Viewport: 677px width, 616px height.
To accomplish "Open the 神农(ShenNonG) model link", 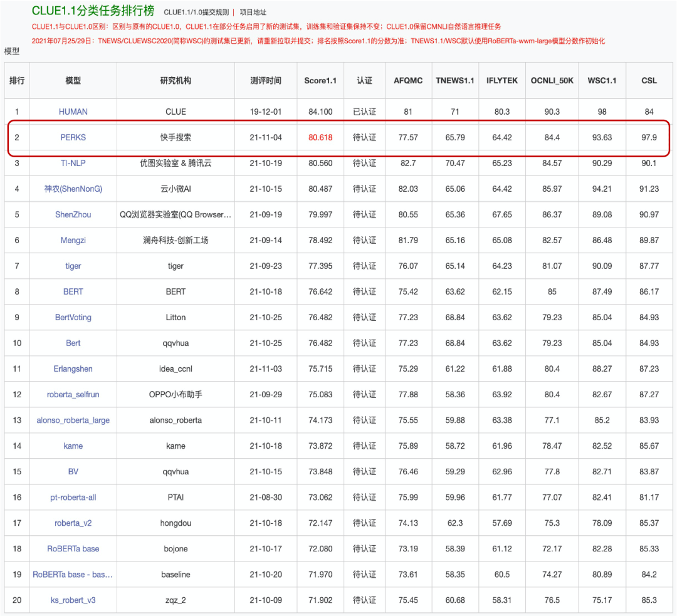I will coord(73,189).
